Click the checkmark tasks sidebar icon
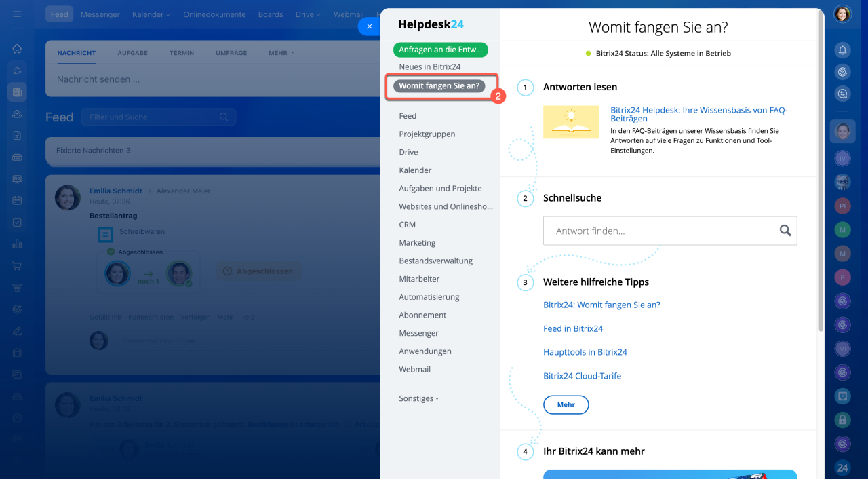868x479 pixels. [x=17, y=223]
